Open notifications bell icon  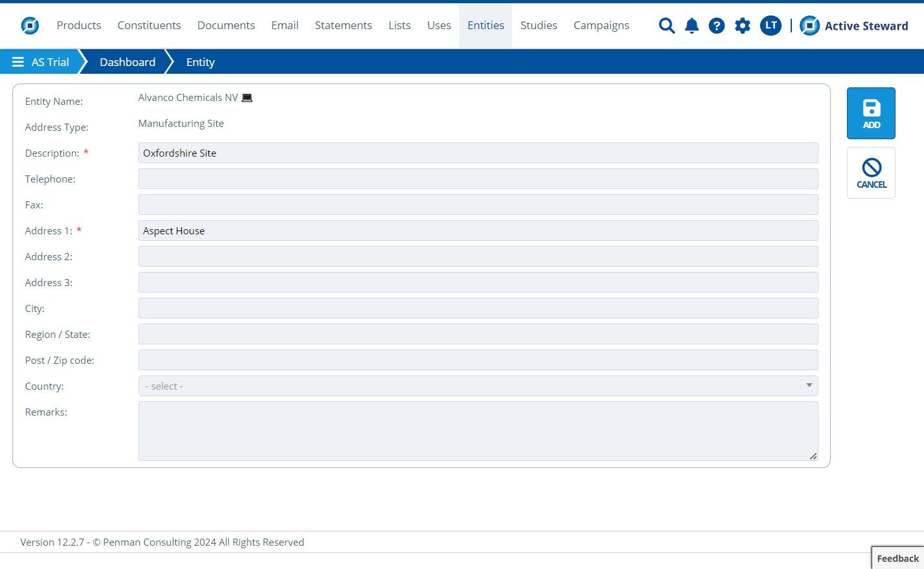692,25
